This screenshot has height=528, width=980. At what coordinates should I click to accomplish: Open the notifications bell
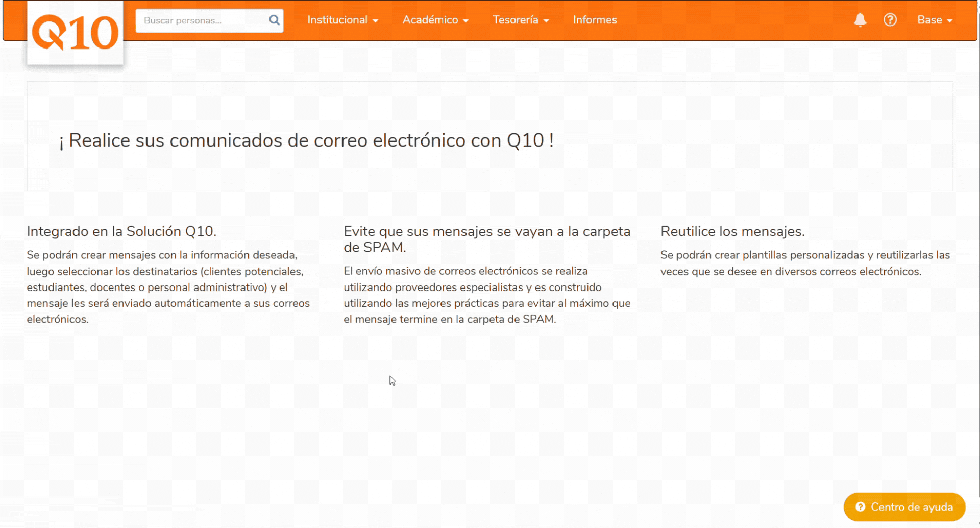(x=860, y=20)
